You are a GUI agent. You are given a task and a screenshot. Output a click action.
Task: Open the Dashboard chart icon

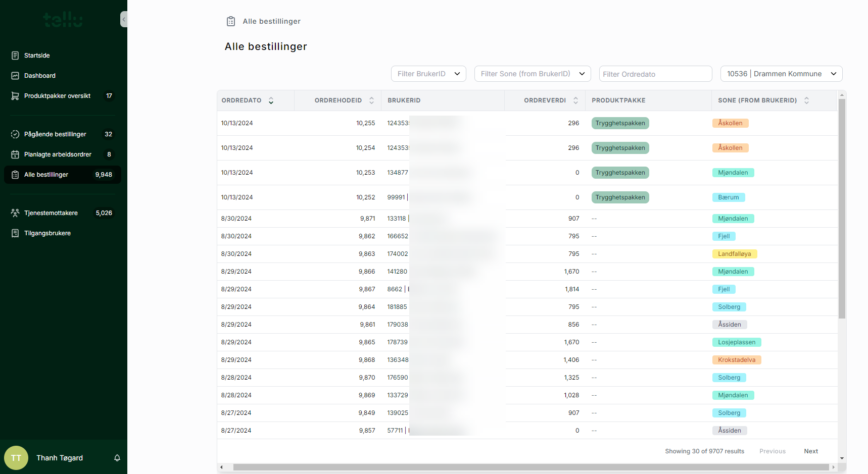pos(15,76)
